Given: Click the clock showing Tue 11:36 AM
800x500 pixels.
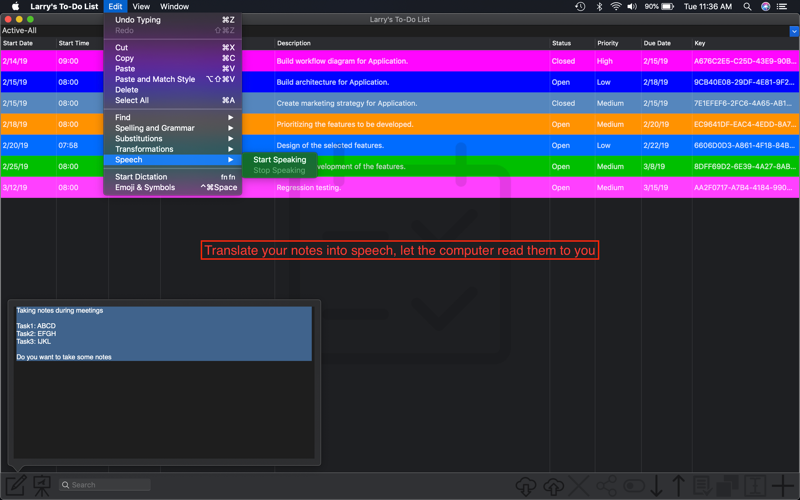Looking at the screenshot, I should pyautogui.click(x=708, y=7).
